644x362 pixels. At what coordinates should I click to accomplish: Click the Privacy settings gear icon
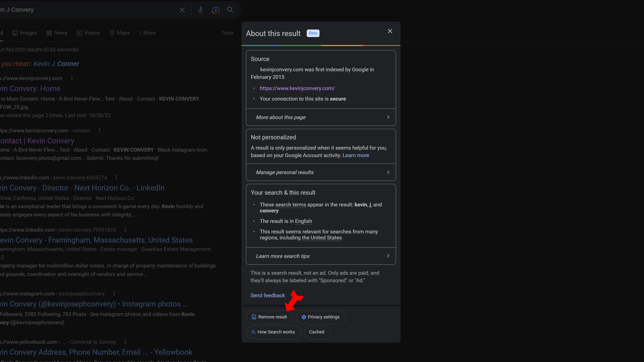pyautogui.click(x=304, y=317)
